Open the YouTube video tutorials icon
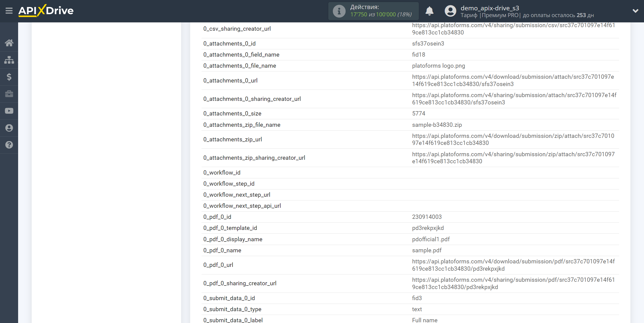 click(9, 111)
